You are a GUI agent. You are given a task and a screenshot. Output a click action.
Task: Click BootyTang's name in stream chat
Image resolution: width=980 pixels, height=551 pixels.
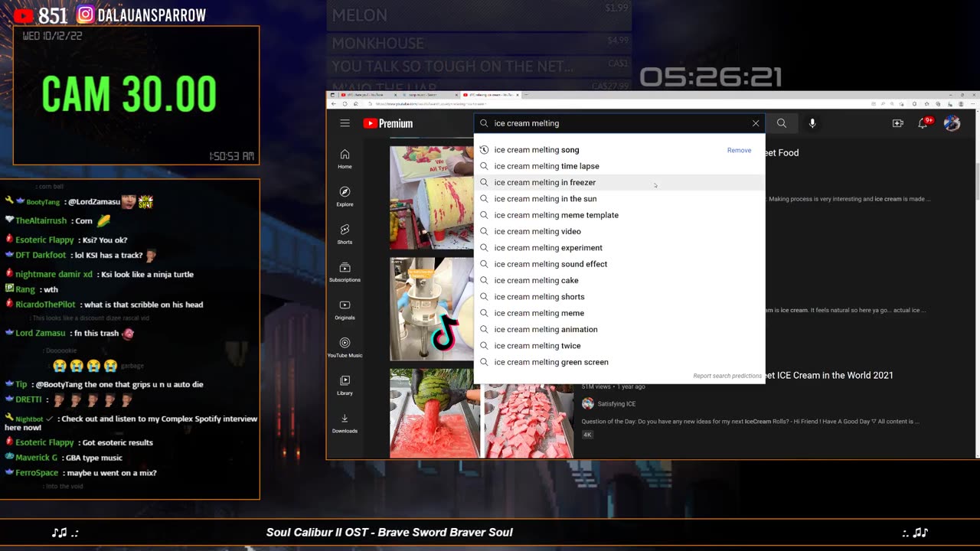43,202
